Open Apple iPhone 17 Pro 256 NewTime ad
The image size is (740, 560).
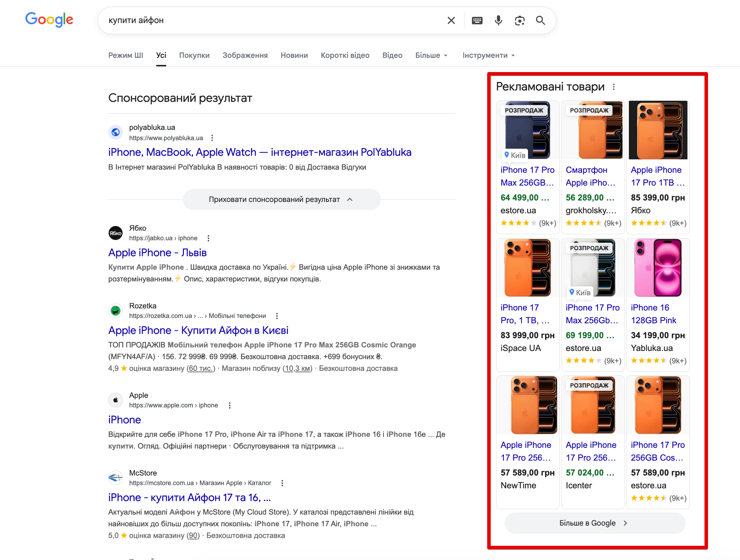click(x=526, y=451)
